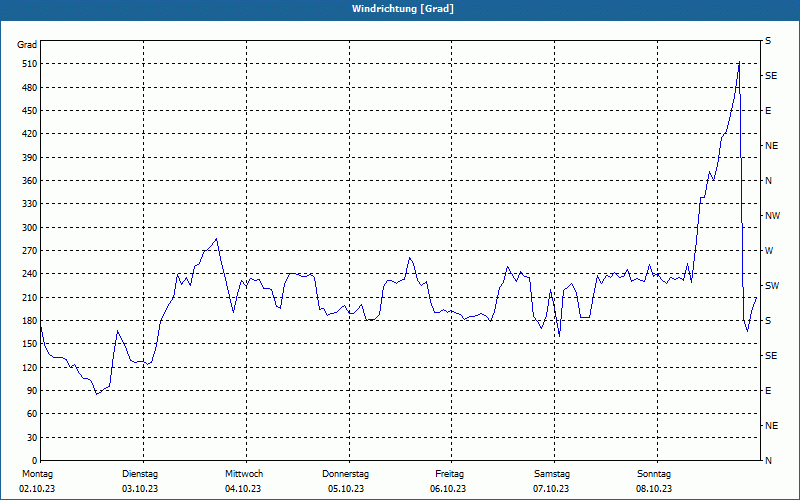800x500 pixels.
Task: Select the 'Dienstag' day label
Action: tap(140, 474)
